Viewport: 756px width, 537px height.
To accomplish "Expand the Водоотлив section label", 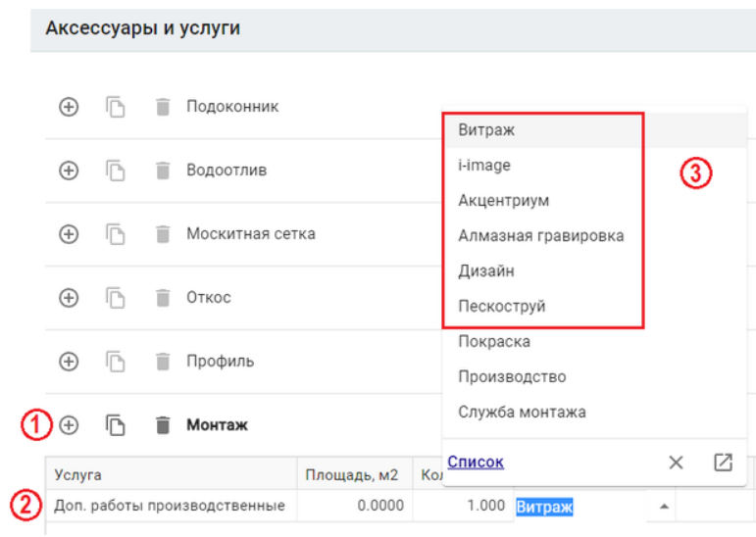I will [x=227, y=170].
